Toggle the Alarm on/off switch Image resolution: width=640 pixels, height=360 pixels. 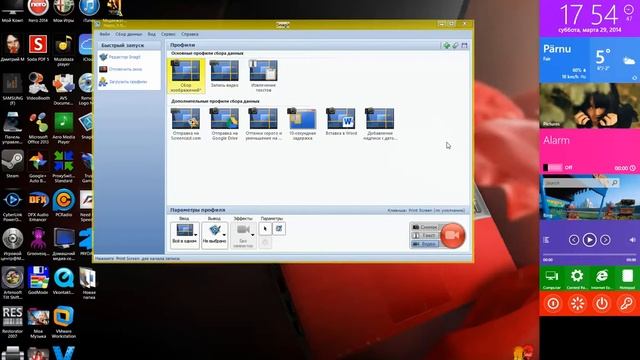[553, 167]
